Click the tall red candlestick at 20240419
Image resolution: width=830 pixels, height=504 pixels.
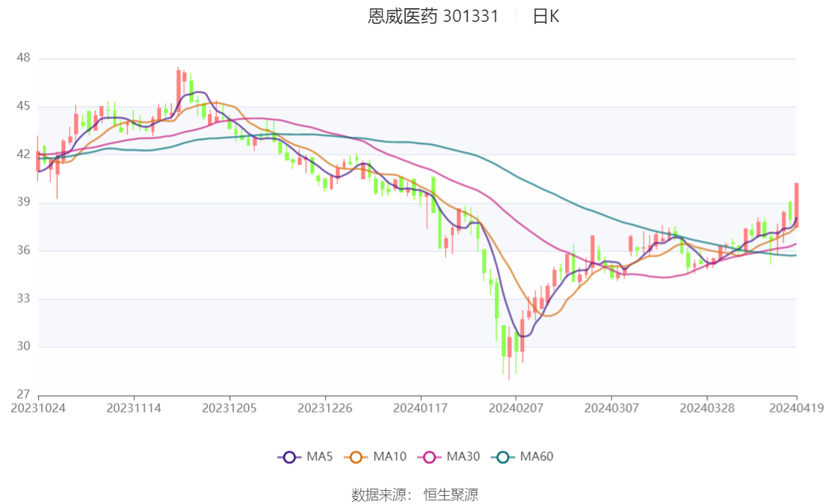796,206
